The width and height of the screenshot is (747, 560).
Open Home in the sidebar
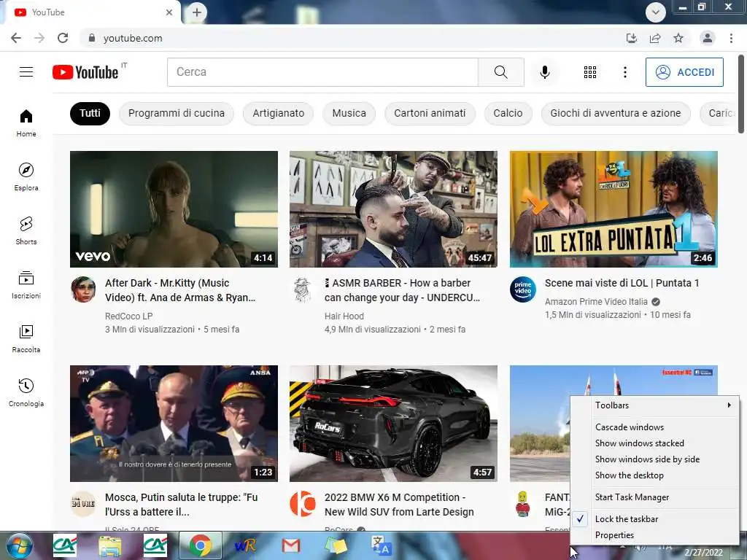(x=26, y=122)
